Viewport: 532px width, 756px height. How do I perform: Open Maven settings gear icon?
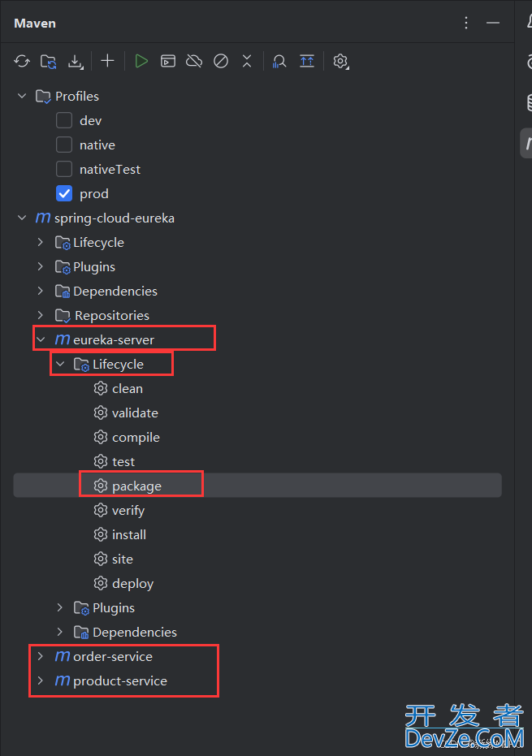coord(340,61)
